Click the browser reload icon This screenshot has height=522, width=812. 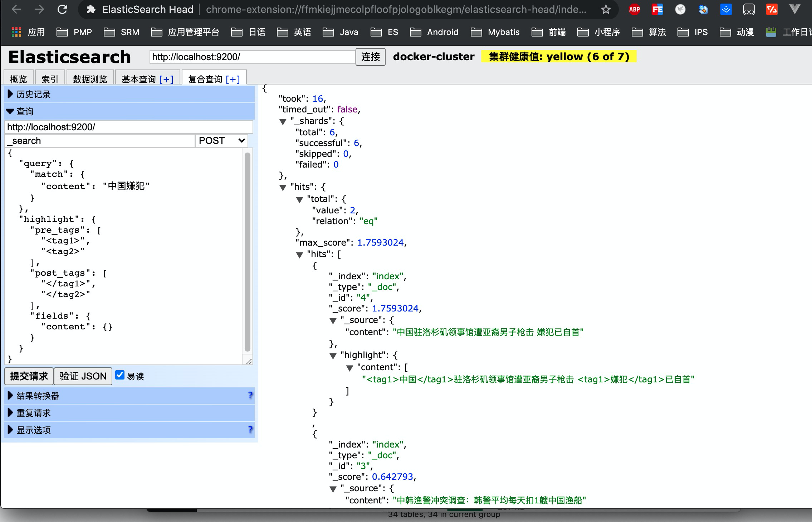click(63, 9)
